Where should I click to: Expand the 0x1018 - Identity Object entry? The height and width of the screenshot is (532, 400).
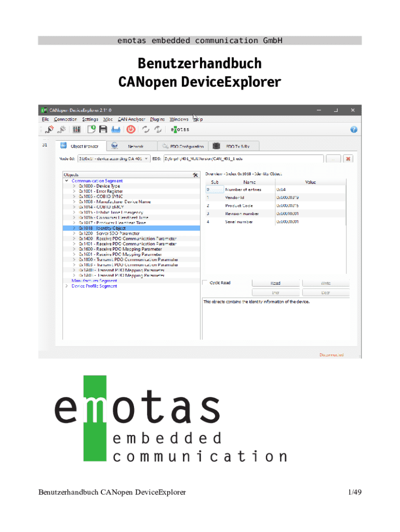[74, 228]
